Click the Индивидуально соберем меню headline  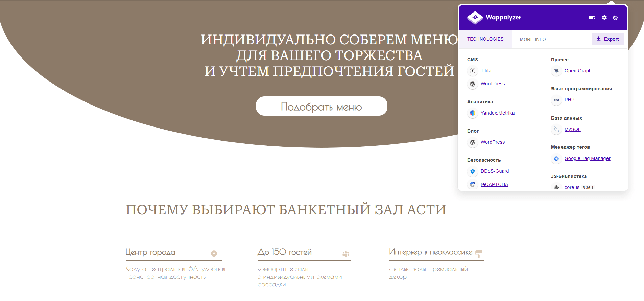tap(330, 55)
